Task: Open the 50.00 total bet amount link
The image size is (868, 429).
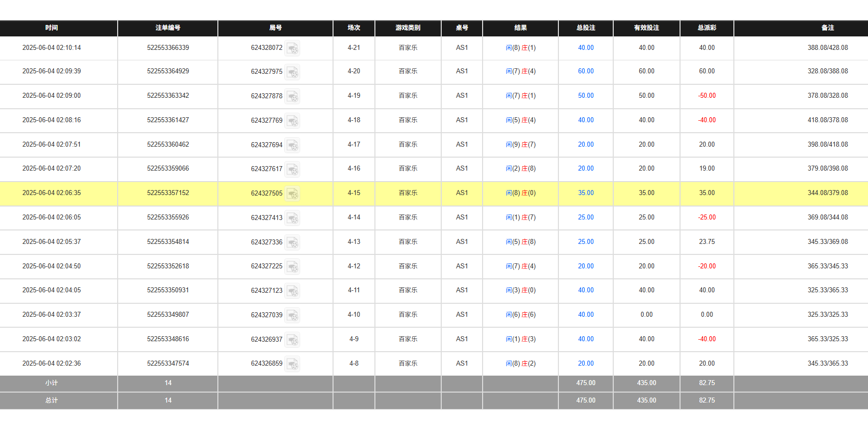Action: click(x=586, y=96)
